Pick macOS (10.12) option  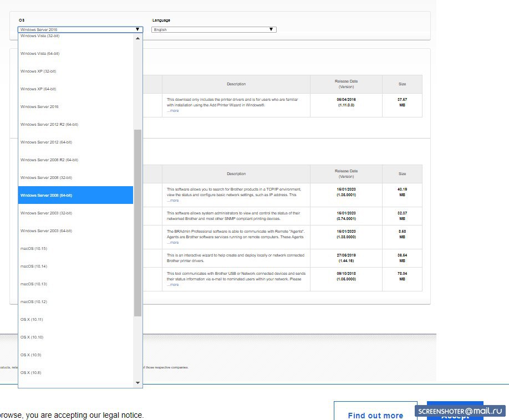(x=75, y=301)
